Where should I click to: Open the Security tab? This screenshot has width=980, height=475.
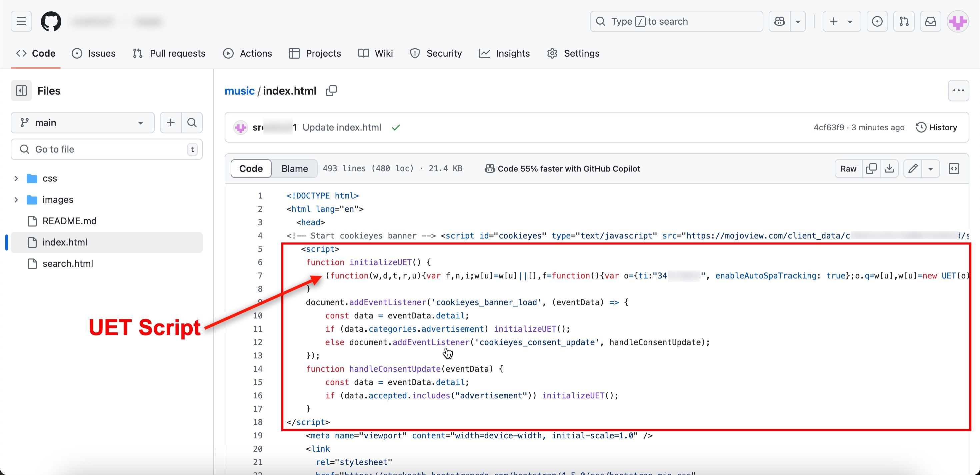(x=436, y=53)
